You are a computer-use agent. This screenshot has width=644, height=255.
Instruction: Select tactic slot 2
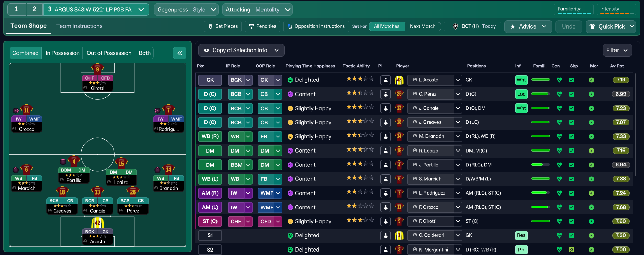[x=34, y=9]
